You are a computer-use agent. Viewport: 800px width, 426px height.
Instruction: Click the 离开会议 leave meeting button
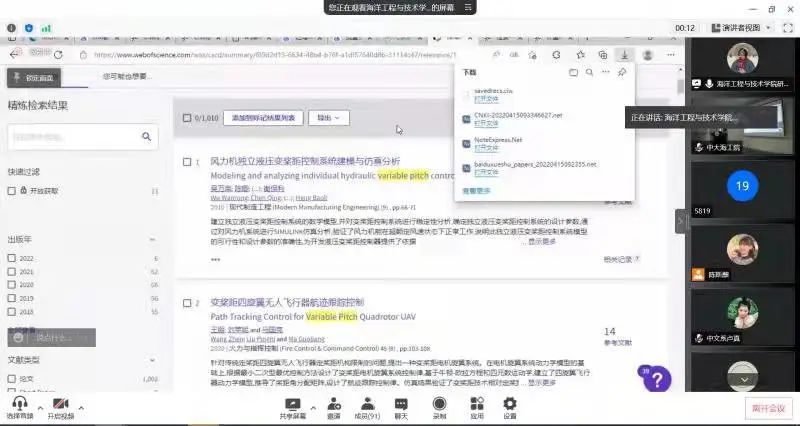768,408
